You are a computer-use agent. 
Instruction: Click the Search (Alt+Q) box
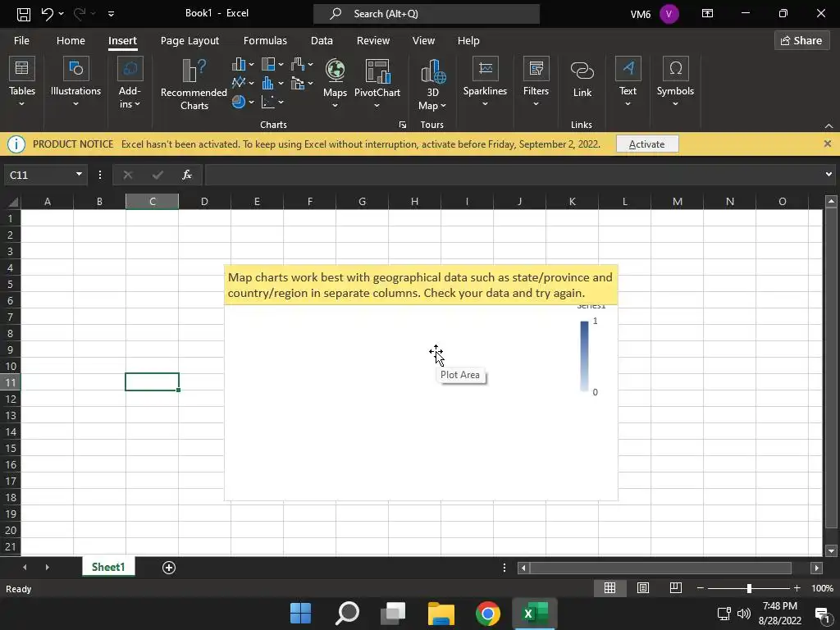coord(427,14)
